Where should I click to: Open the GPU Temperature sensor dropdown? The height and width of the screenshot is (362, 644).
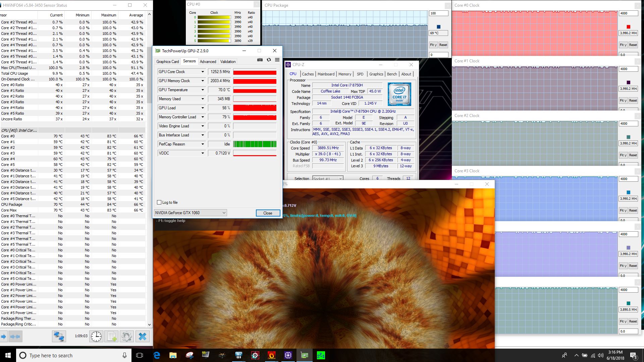(203, 90)
